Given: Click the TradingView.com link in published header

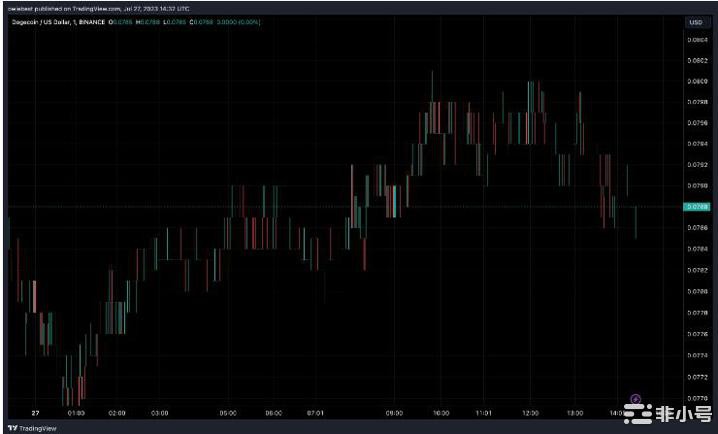Looking at the screenshot, I should pyautogui.click(x=107, y=8).
